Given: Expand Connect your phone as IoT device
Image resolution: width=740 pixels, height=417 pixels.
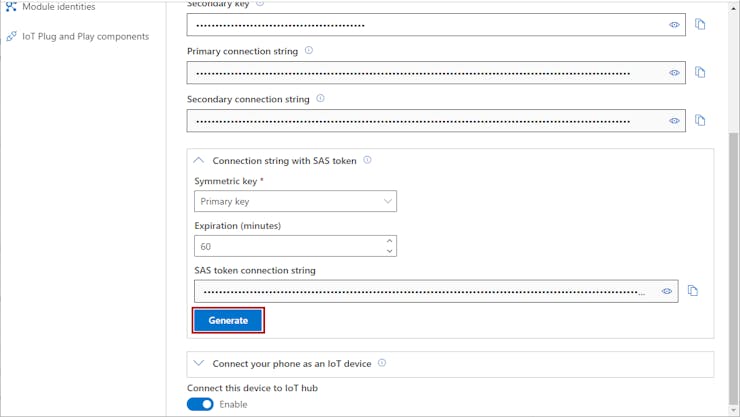Looking at the screenshot, I should [x=199, y=363].
